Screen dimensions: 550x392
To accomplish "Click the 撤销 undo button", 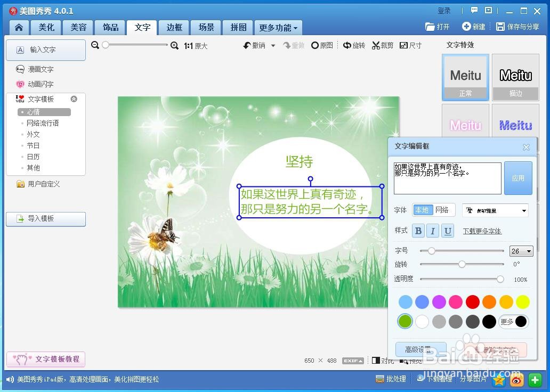I will click(254, 46).
